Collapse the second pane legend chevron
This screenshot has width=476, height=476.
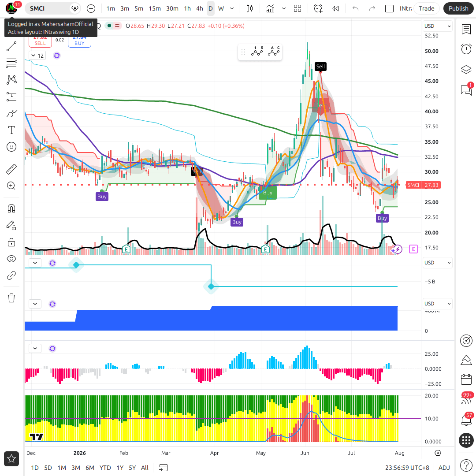coord(35,263)
